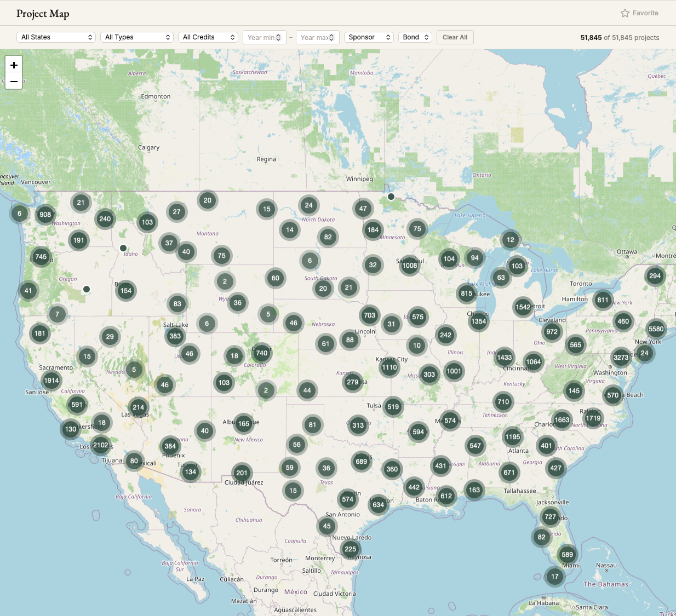Open the 811 cluster near Hamilton
Image resolution: width=676 pixels, height=616 pixels.
603,300
